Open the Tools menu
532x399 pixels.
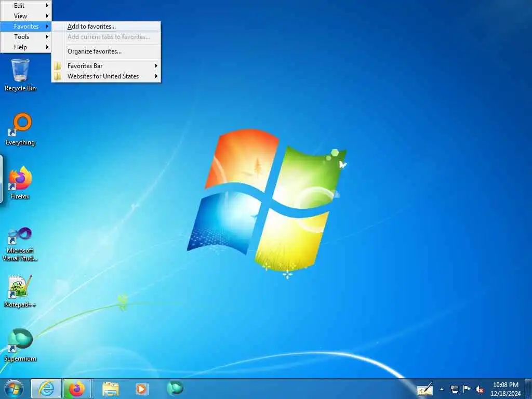[x=26, y=37]
